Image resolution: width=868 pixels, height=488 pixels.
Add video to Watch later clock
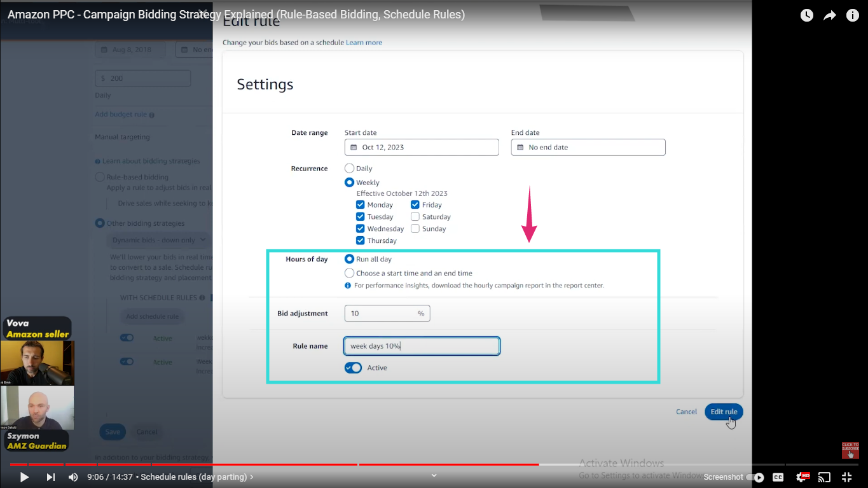[x=807, y=15]
